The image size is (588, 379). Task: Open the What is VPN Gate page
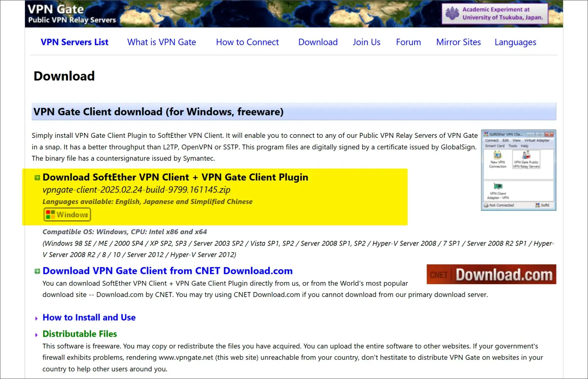pyautogui.click(x=162, y=42)
